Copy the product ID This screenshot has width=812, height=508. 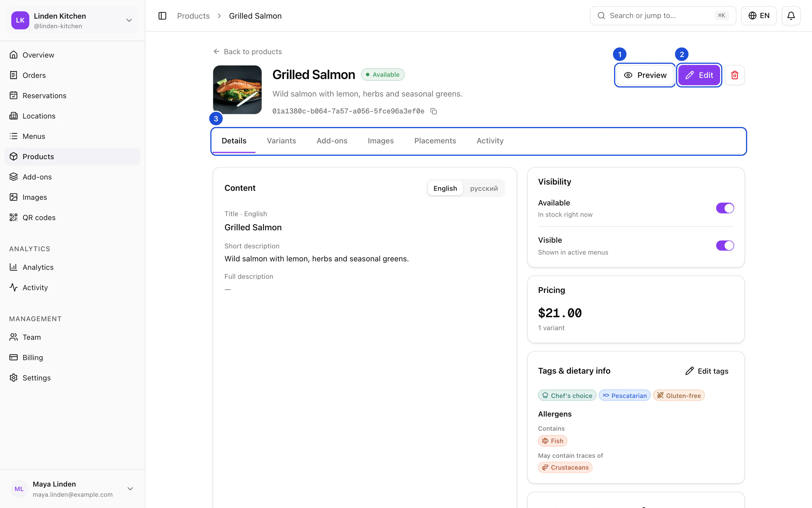tap(434, 111)
